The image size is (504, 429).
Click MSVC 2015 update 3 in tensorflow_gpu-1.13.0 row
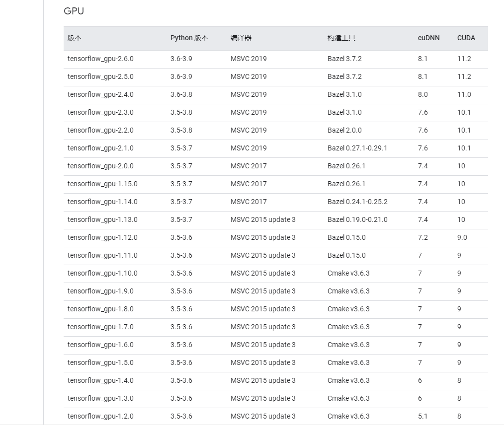tap(263, 219)
